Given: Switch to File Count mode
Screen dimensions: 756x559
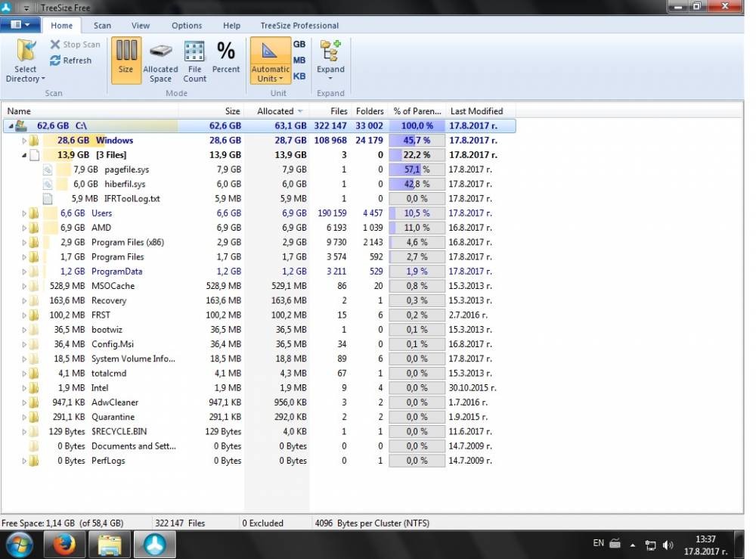Looking at the screenshot, I should pyautogui.click(x=195, y=61).
